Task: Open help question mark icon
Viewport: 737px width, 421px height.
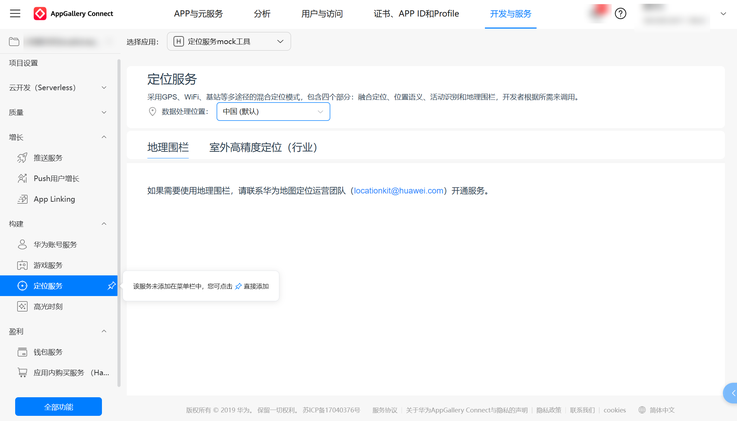Action: (620, 14)
